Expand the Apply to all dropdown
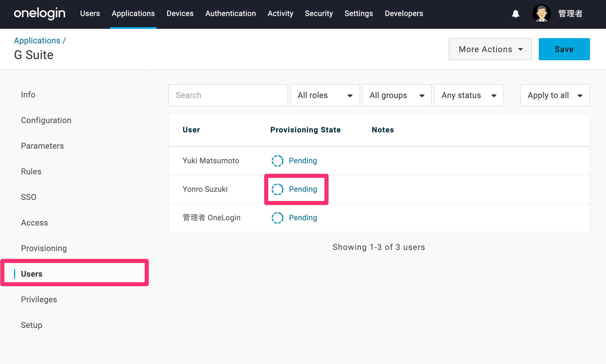The width and height of the screenshot is (606, 364). point(555,95)
